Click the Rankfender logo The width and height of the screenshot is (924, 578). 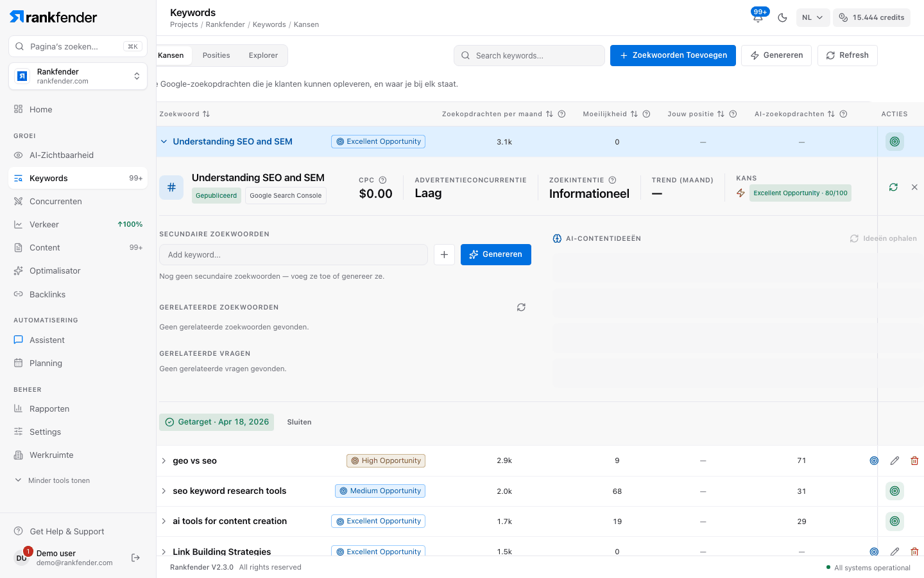[x=53, y=17]
